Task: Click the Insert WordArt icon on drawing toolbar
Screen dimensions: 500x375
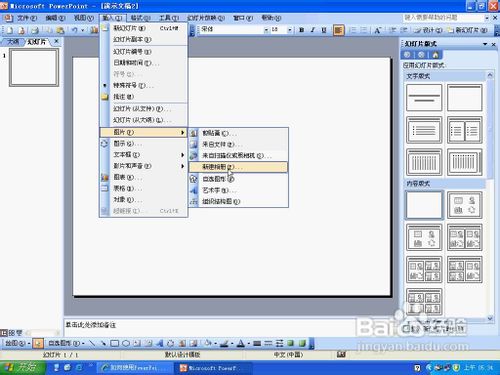Action: 160,343
